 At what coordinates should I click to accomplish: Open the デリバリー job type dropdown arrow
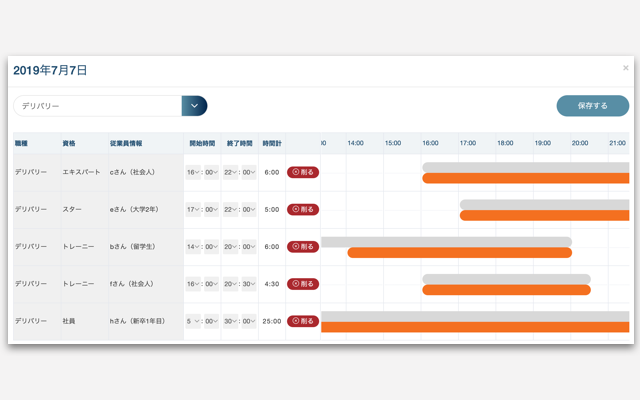click(x=194, y=106)
